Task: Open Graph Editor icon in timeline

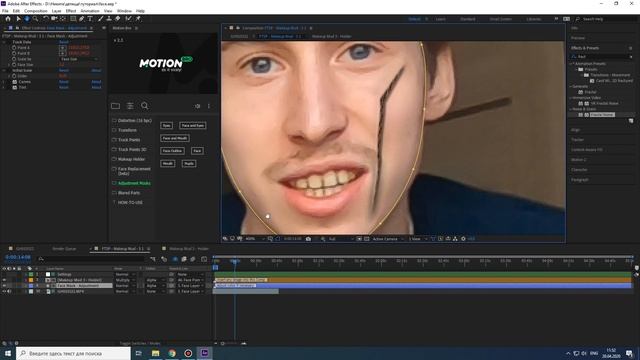Action: click(204, 259)
